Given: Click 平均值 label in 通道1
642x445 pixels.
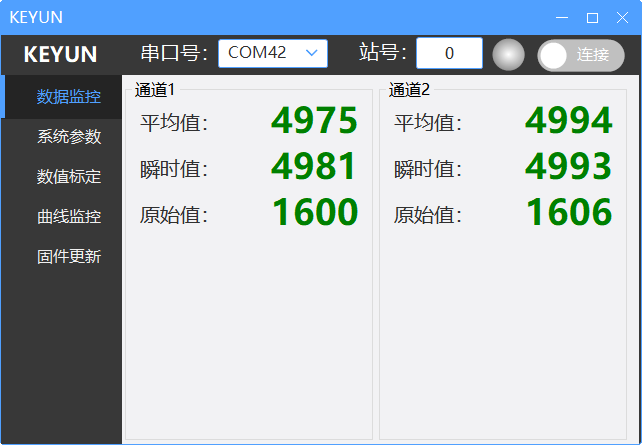Looking at the screenshot, I should (x=174, y=122).
